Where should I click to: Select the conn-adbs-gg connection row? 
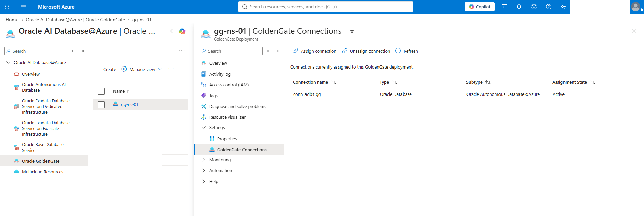[464, 94]
